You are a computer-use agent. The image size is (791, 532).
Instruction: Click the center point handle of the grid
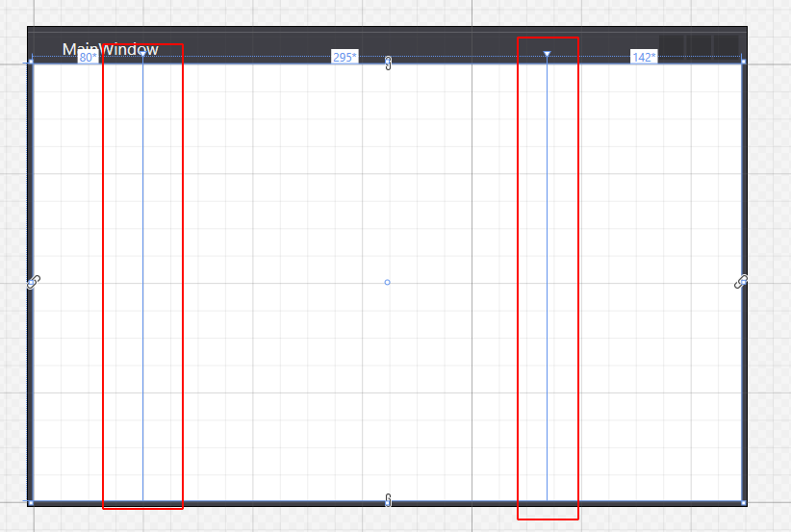388,283
